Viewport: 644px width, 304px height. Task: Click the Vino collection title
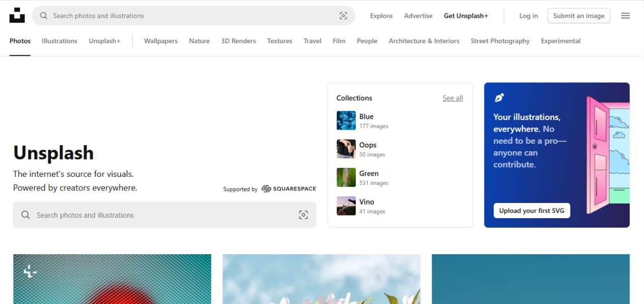point(367,202)
